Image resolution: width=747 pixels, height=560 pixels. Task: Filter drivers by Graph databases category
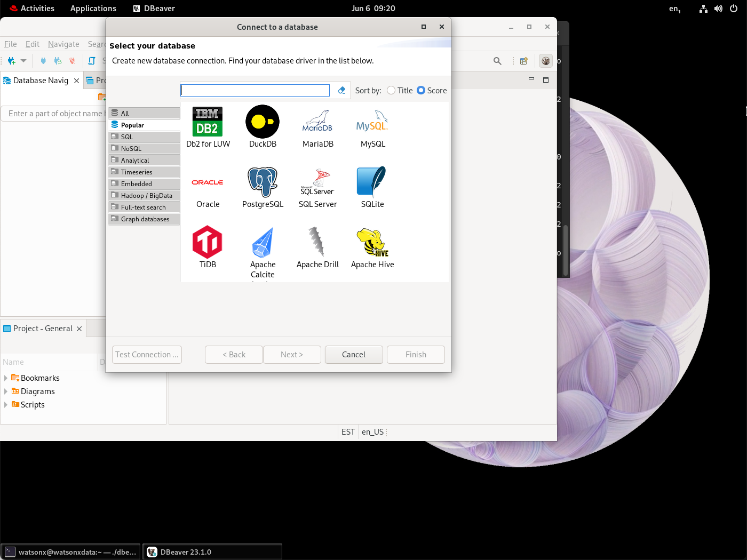tap(144, 219)
